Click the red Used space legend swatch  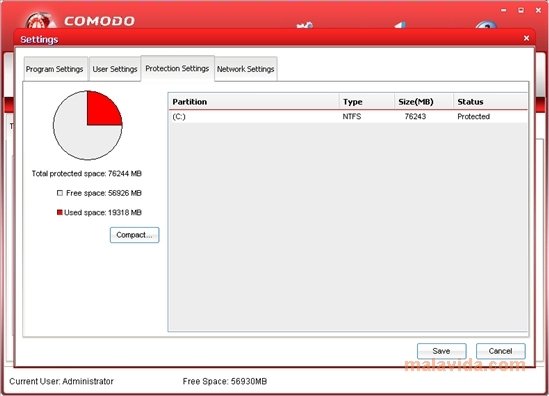click(x=60, y=212)
